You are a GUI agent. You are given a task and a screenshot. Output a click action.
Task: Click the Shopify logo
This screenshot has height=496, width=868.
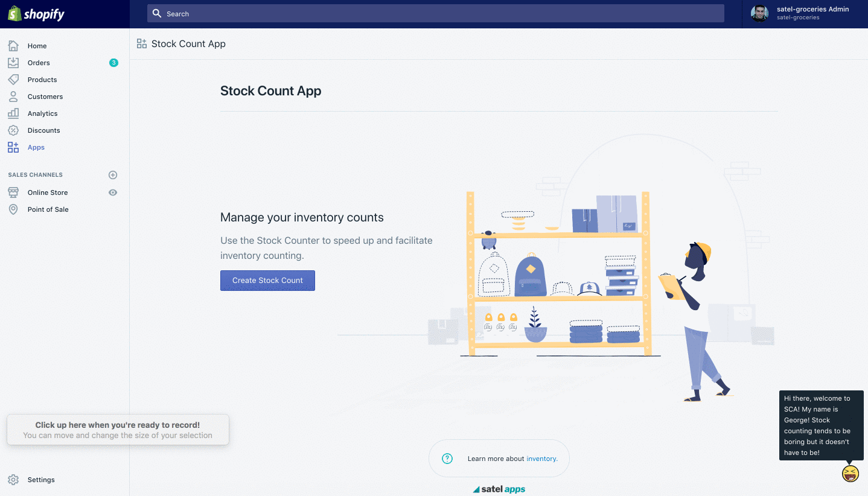click(x=36, y=14)
